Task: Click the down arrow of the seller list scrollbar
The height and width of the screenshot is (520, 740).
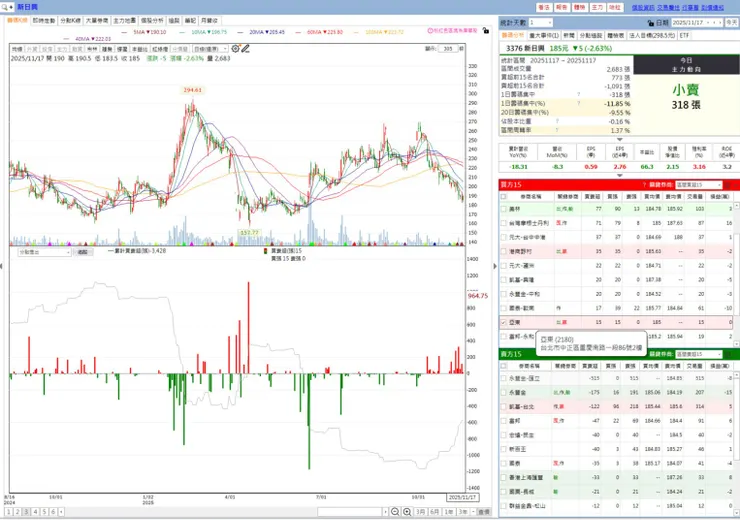Action: pos(737,512)
